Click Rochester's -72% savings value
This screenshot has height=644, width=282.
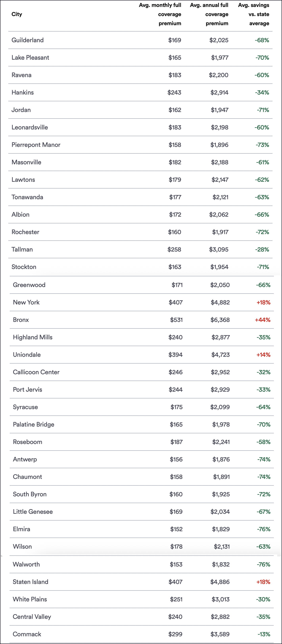coord(262,232)
